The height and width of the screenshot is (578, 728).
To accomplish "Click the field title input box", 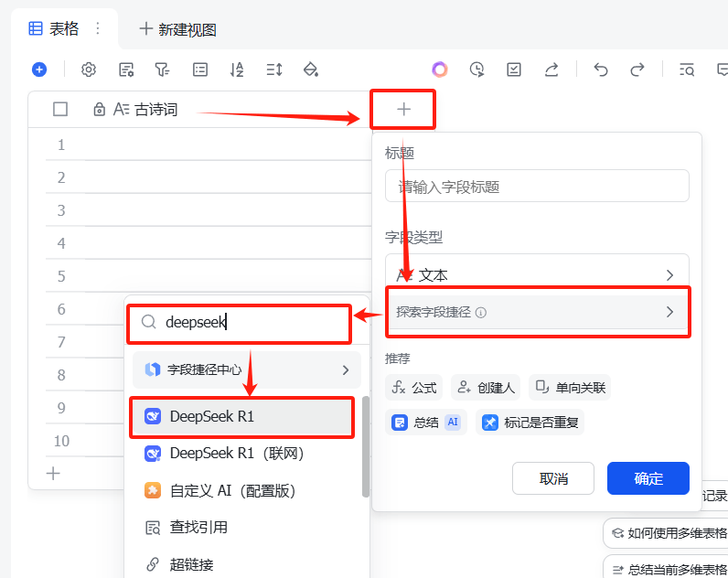I will [x=537, y=186].
